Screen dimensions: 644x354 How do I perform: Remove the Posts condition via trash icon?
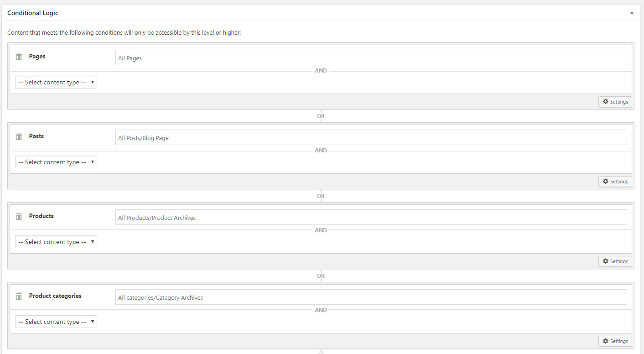[19, 137]
